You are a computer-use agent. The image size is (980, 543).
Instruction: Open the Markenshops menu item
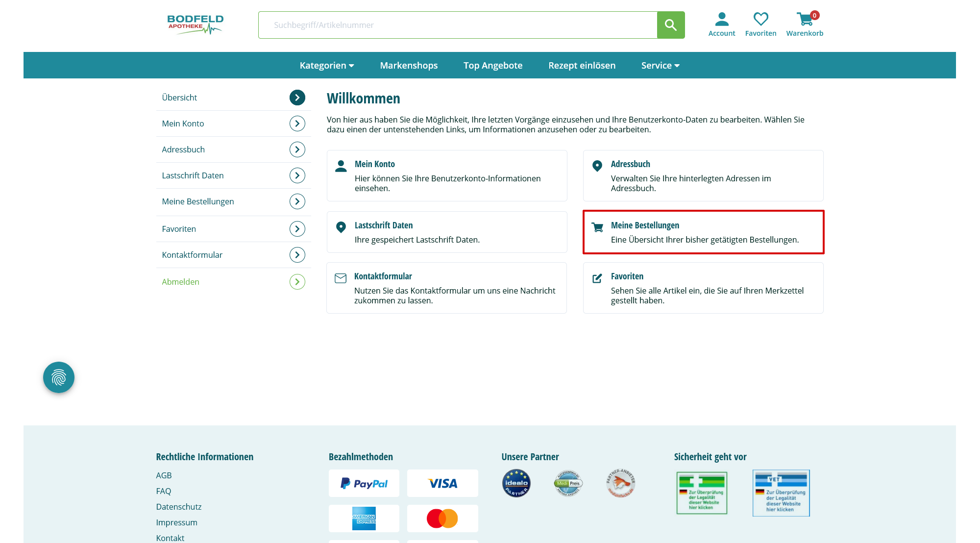pos(409,65)
